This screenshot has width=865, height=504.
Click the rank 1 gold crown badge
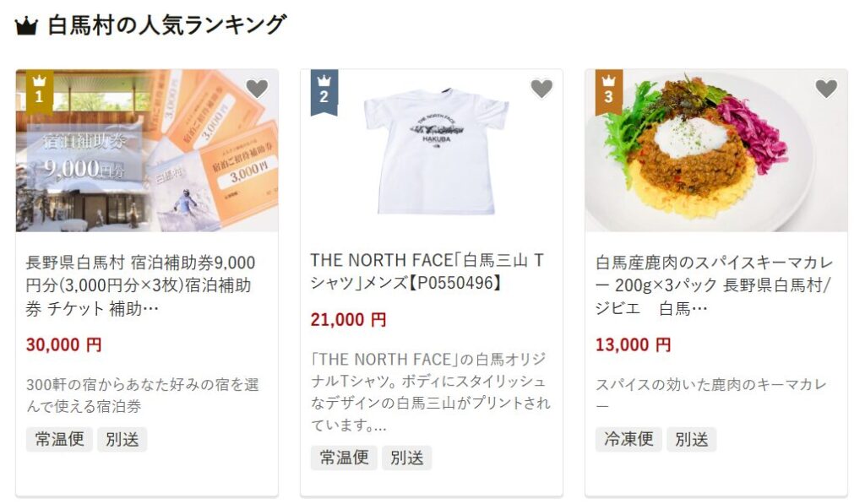coord(40,91)
